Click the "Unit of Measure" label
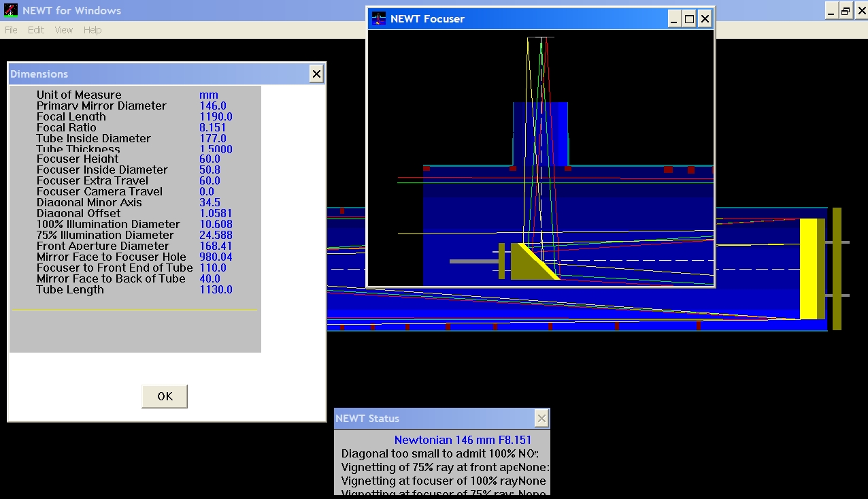This screenshot has height=499, width=868. (79, 95)
